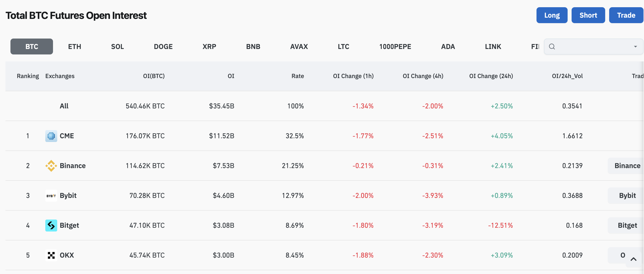Click the Binance exchange logo icon
The height and width of the screenshot is (274, 644).
click(x=51, y=166)
